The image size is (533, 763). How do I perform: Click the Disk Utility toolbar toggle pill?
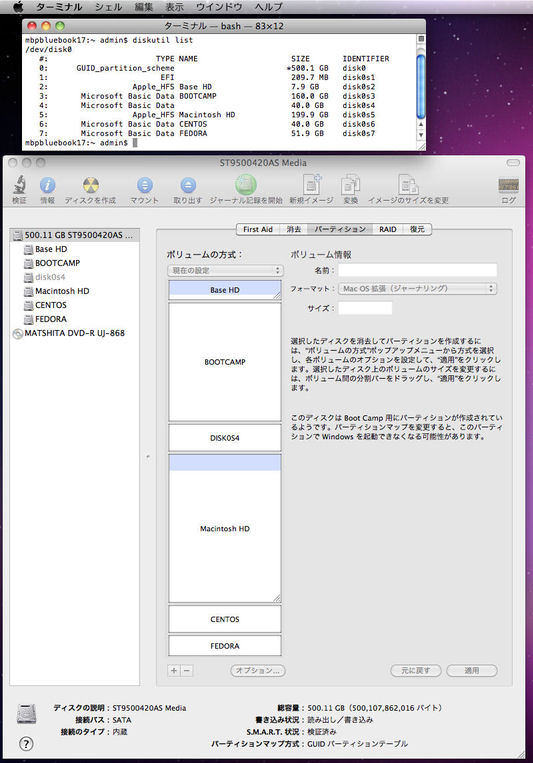(x=513, y=163)
